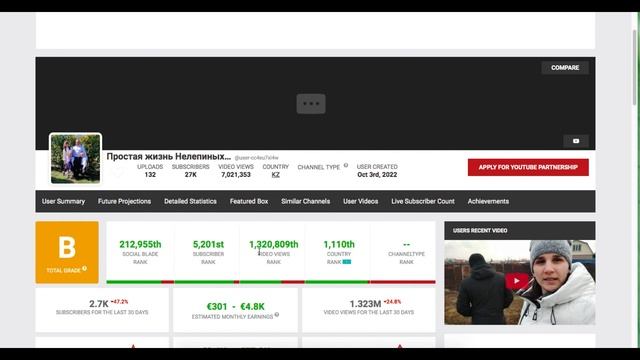Image resolution: width=640 pixels, height=360 pixels.
Task: Click the country flag beside Country Rank
Action: coord(347,262)
